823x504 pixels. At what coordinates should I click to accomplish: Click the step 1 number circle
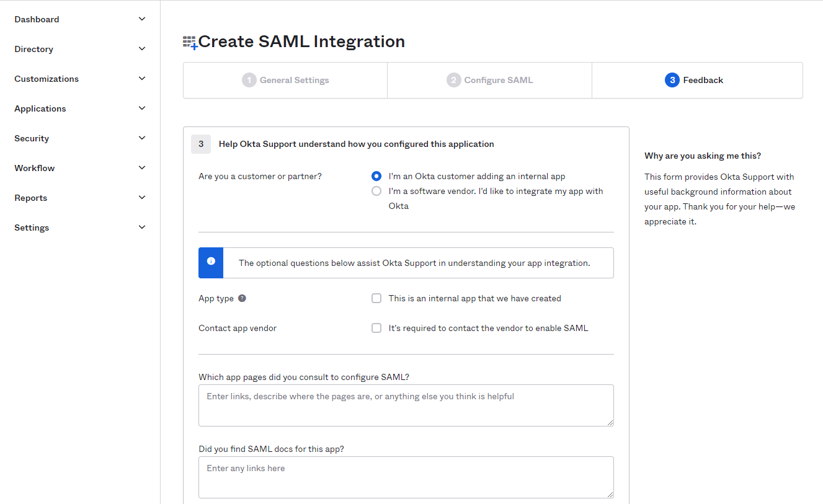tap(249, 80)
